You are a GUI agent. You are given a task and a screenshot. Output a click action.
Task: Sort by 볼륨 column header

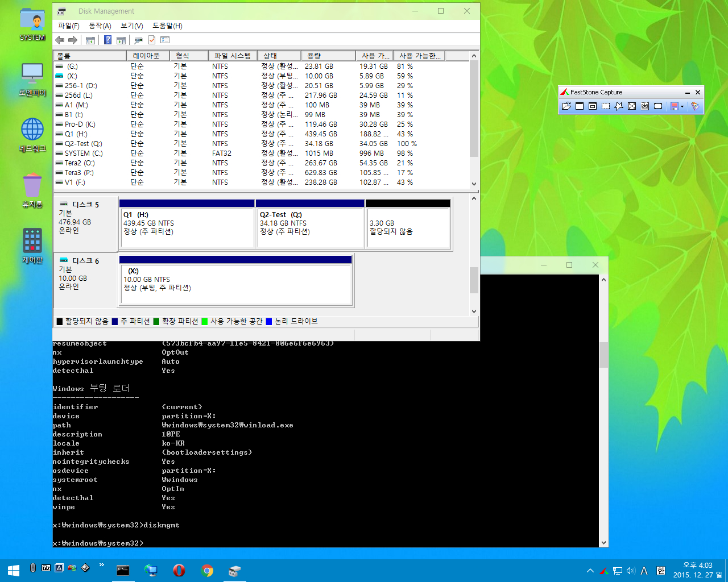(x=90, y=56)
